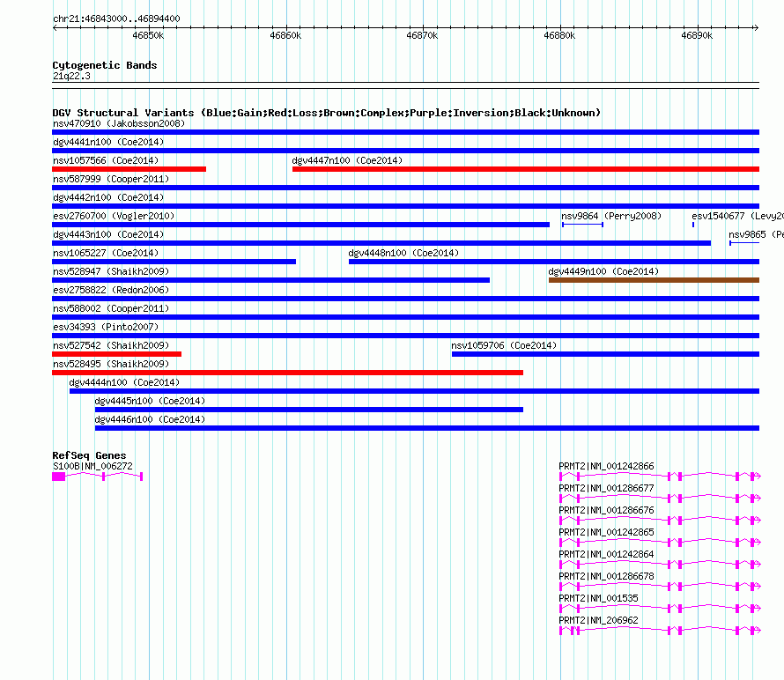Click the dgv4446n100 (Coe2014) label

pyautogui.click(x=150, y=419)
